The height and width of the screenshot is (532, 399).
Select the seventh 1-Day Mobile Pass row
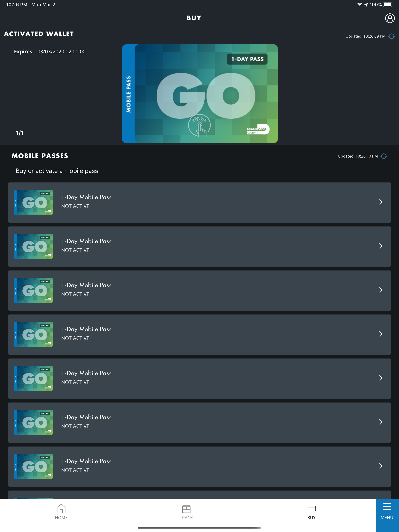199,466
